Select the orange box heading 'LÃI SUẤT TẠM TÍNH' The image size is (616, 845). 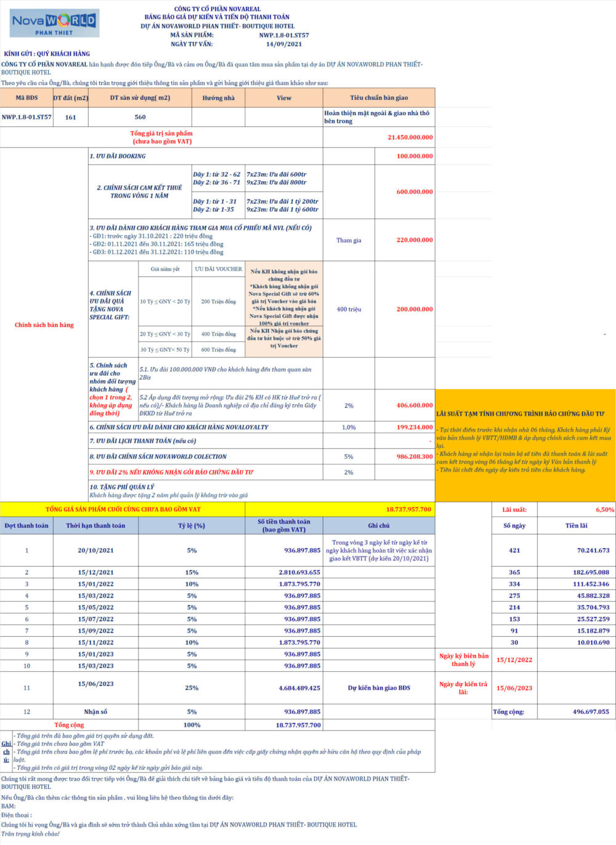click(521, 414)
